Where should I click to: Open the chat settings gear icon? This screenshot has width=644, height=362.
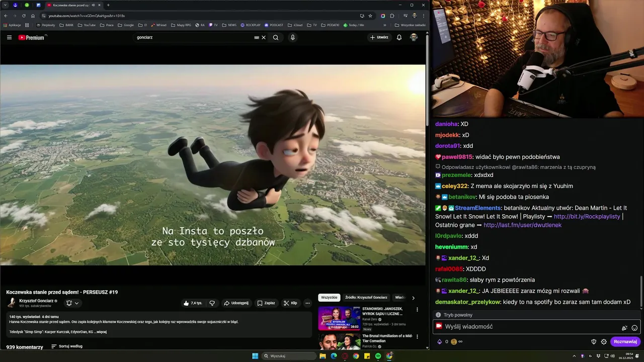[604, 341]
